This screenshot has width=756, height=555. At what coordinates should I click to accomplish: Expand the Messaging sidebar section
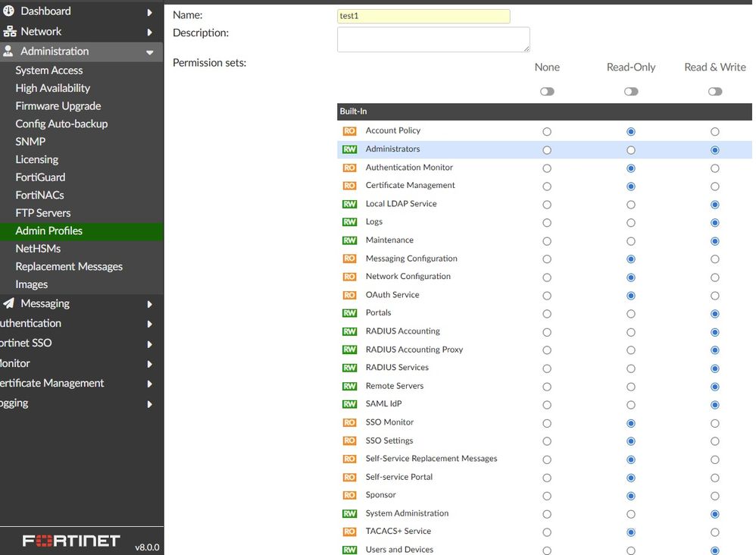coord(149,304)
